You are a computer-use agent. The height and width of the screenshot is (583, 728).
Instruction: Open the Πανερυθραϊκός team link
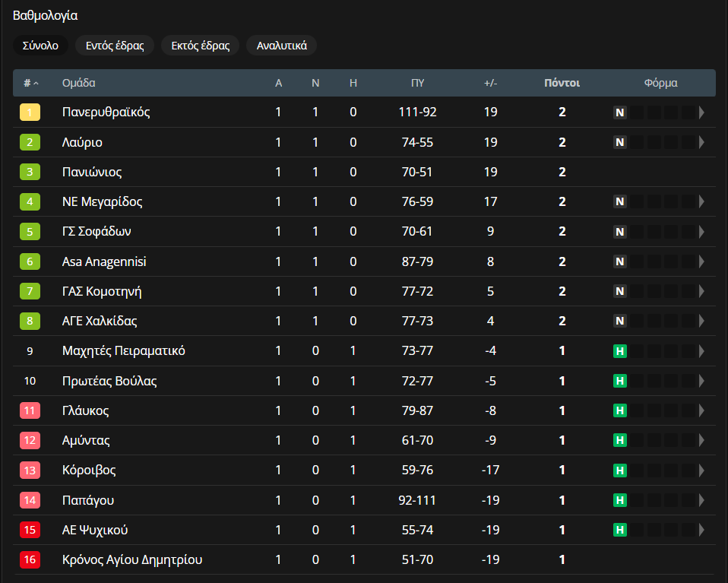click(106, 112)
